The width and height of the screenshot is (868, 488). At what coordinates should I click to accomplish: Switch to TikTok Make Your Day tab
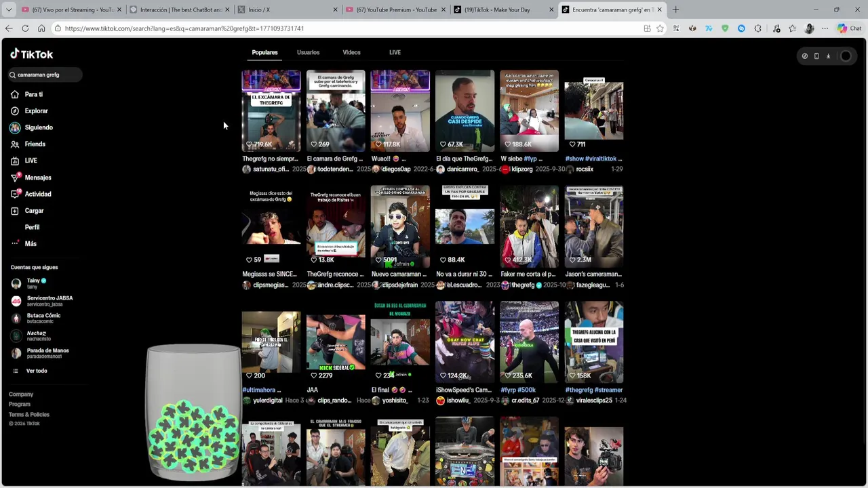[x=504, y=9]
